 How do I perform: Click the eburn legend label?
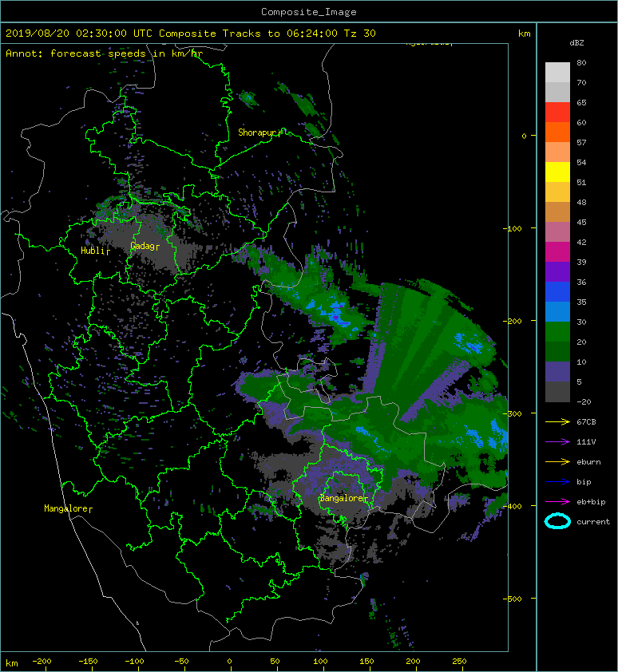click(588, 462)
